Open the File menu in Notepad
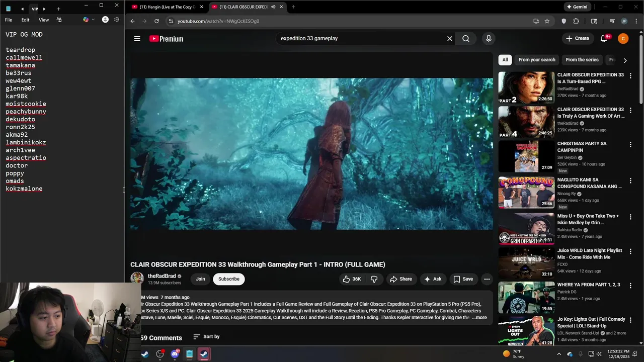This screenshot has height=362, width=644. tap(9, 20)
